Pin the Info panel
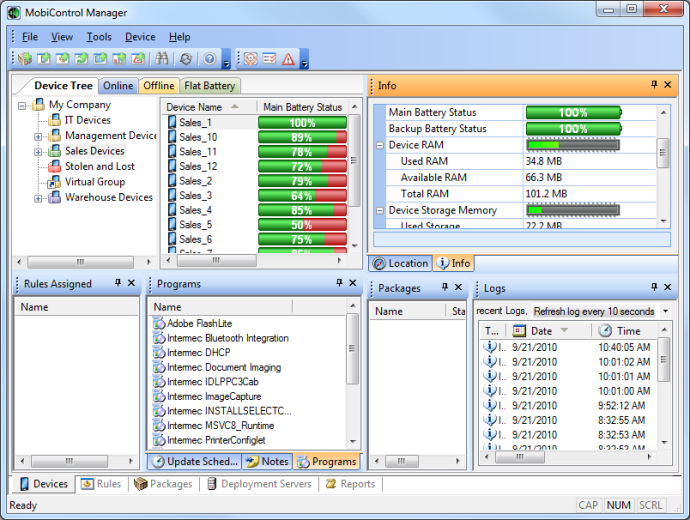 (x=654, y=84)
